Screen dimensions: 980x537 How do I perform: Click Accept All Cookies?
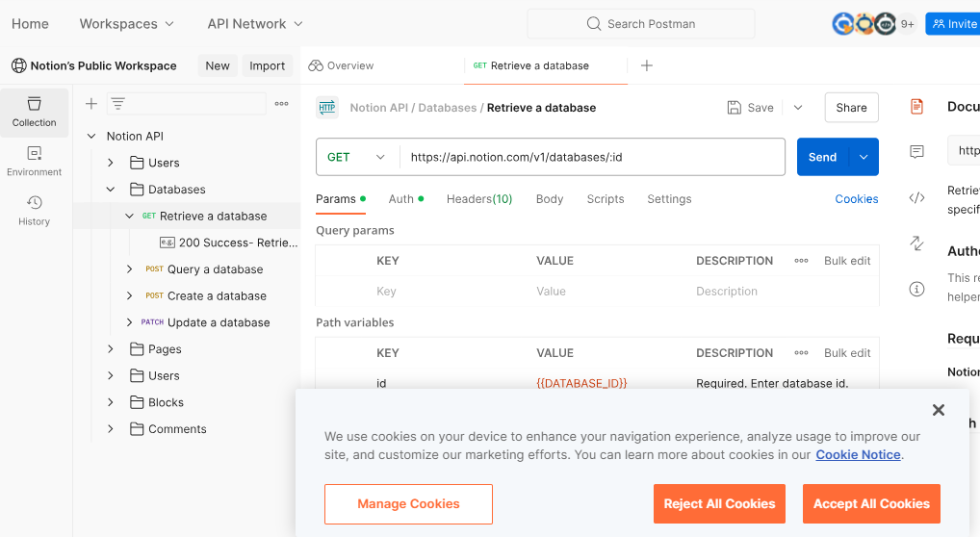(x=871, y=504)
